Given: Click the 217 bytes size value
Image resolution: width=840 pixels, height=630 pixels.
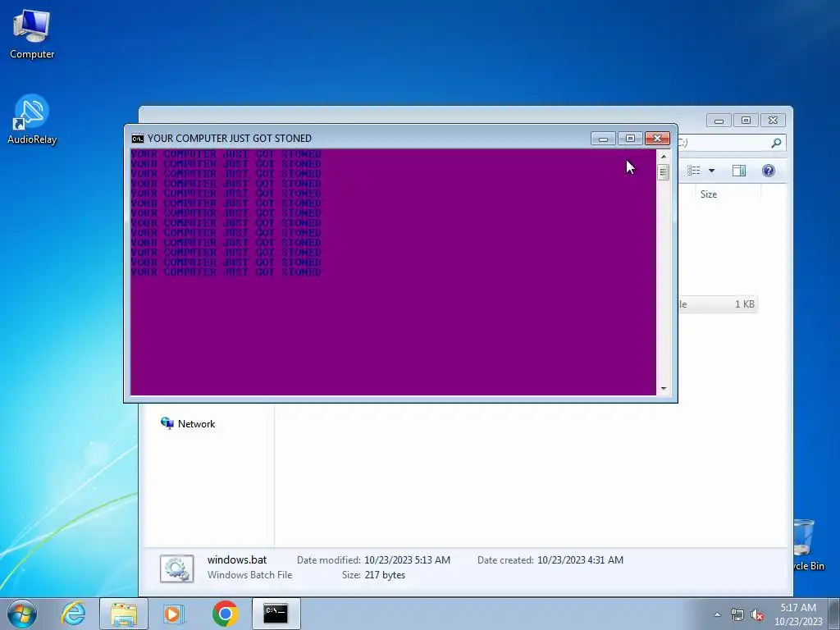Looking at the screenshot, I should [385, 575].
